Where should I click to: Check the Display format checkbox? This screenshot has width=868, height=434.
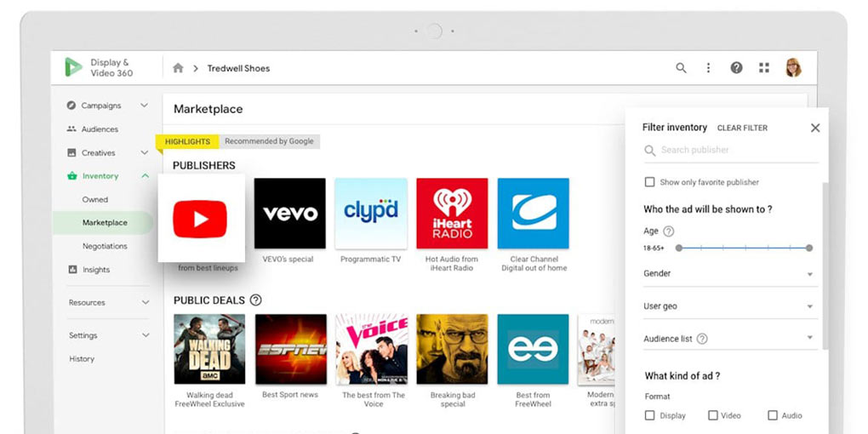[x=649, y=415]
